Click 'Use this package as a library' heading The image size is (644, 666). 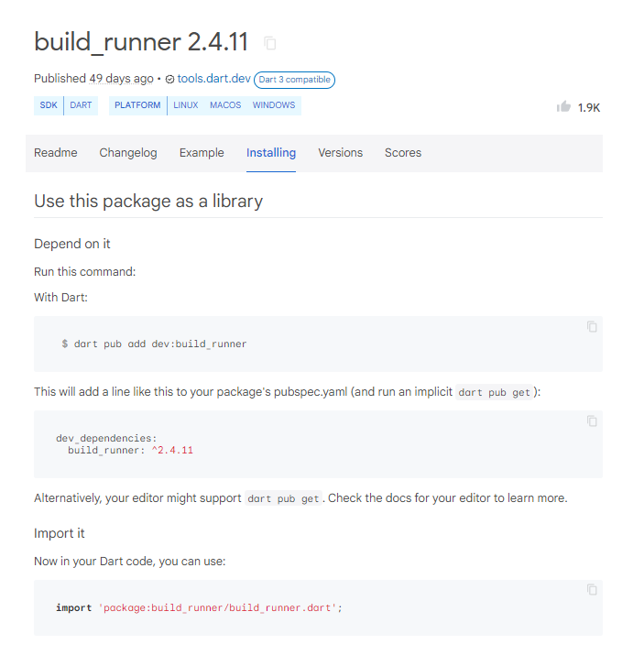[148, 202]
